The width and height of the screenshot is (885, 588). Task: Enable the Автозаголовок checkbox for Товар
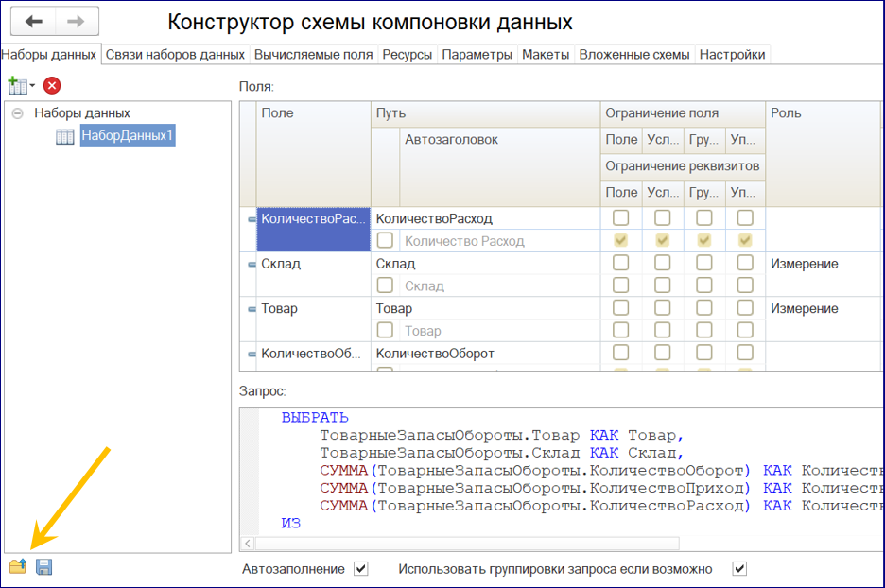[x=385, y=331]
